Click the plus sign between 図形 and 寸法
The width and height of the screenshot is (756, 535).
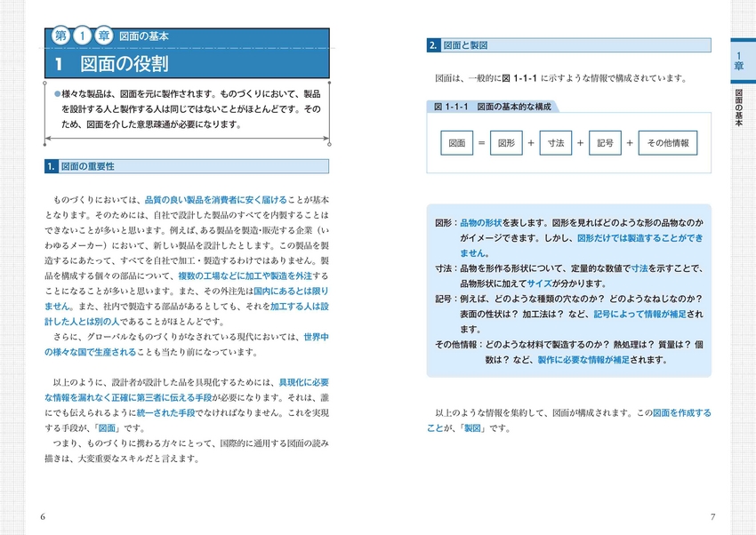click(x=531, y=143)
